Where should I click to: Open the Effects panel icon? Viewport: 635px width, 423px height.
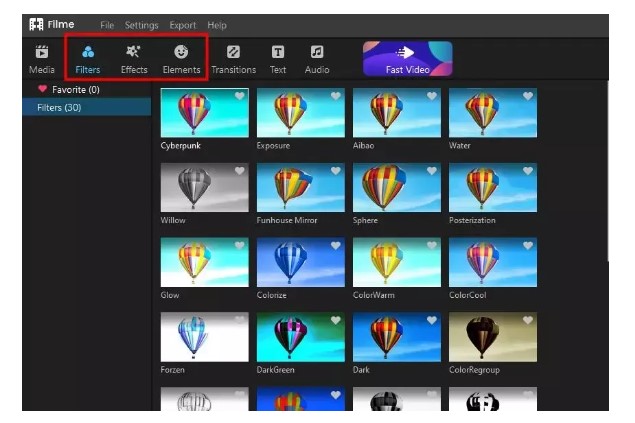(x=134, y=52)
